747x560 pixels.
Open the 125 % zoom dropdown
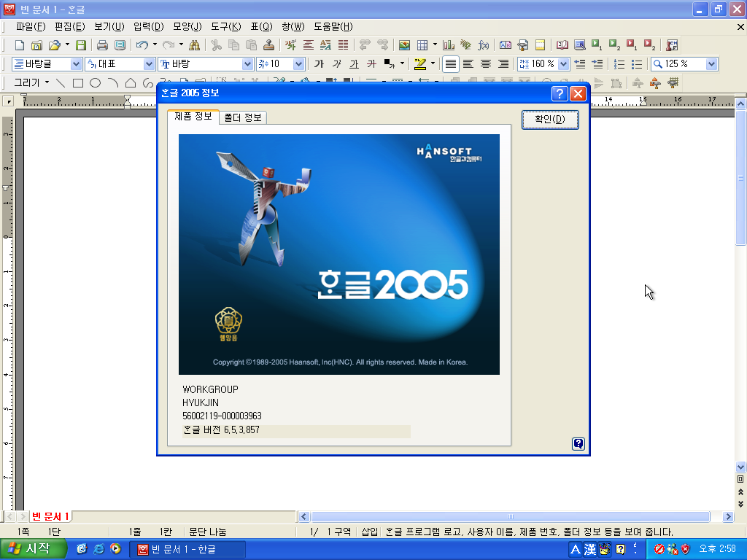(x=711, y=64)
